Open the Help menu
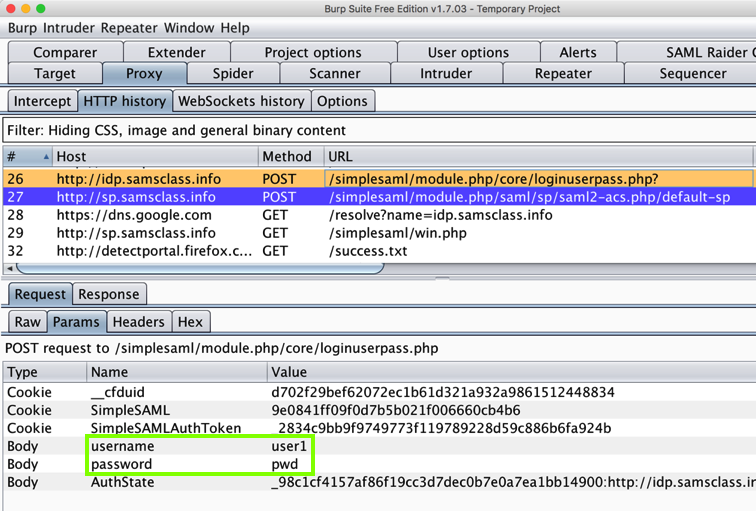The image size is (756, 511). pyautogui.click(x=235, y=28)
